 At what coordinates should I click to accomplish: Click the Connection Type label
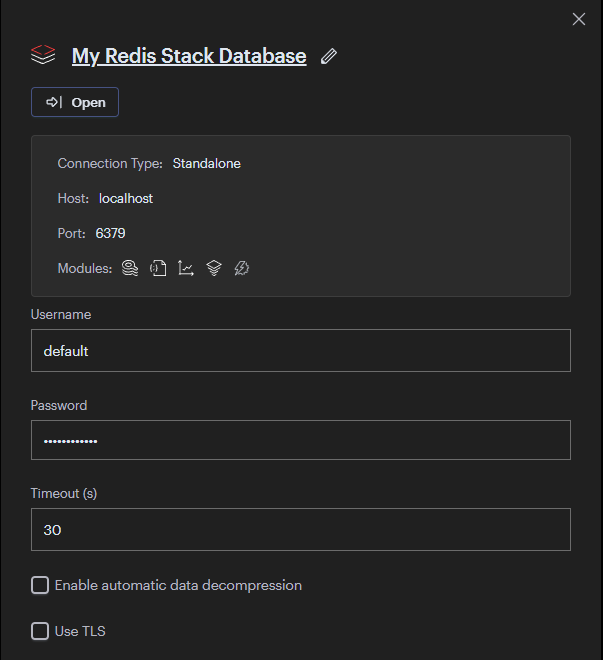pyautogui.click(x=110, y=163)
